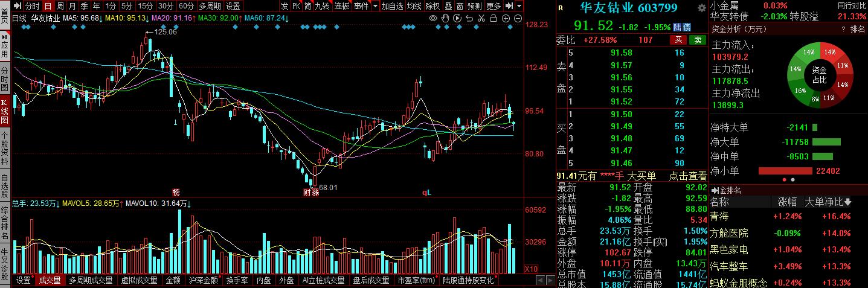
Task: Switch to 换手率 indicator tab
Action: [237, 280]
